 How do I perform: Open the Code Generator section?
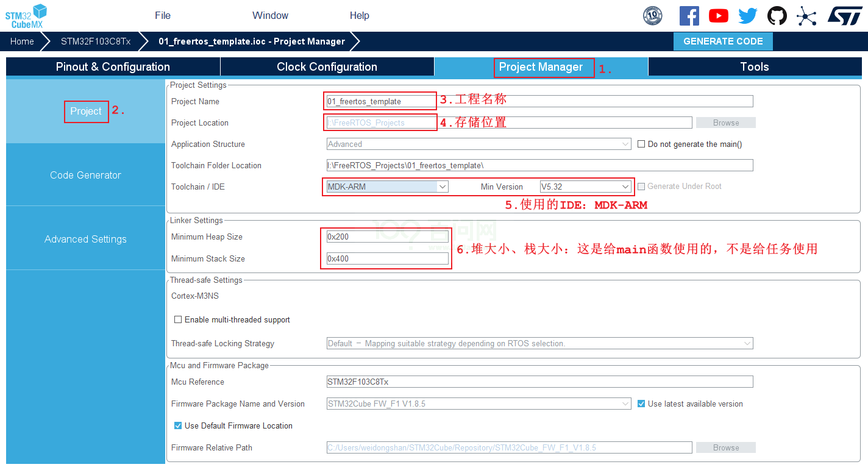pyautogui.click(x=85, y=175)
